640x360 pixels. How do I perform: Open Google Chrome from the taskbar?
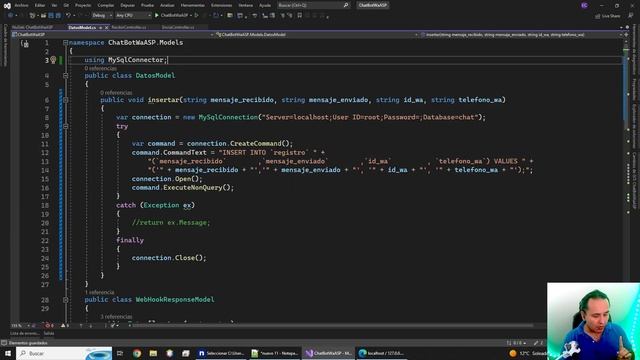pos(137,353)
